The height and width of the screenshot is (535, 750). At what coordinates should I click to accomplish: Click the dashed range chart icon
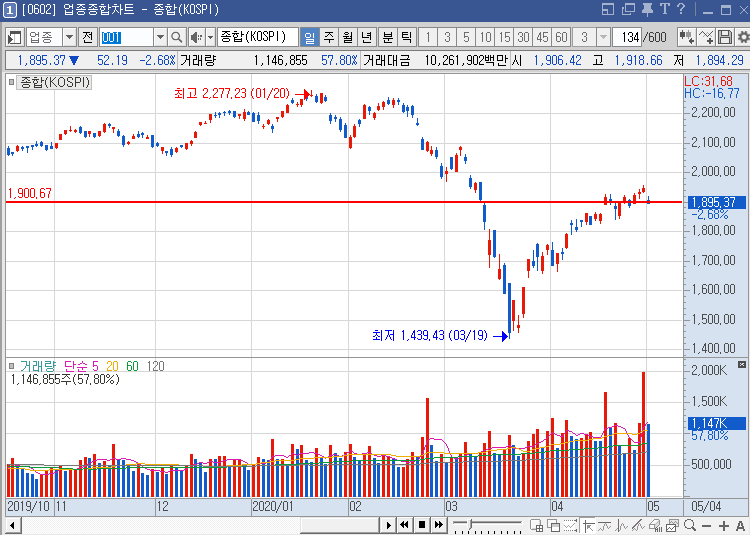570,525
